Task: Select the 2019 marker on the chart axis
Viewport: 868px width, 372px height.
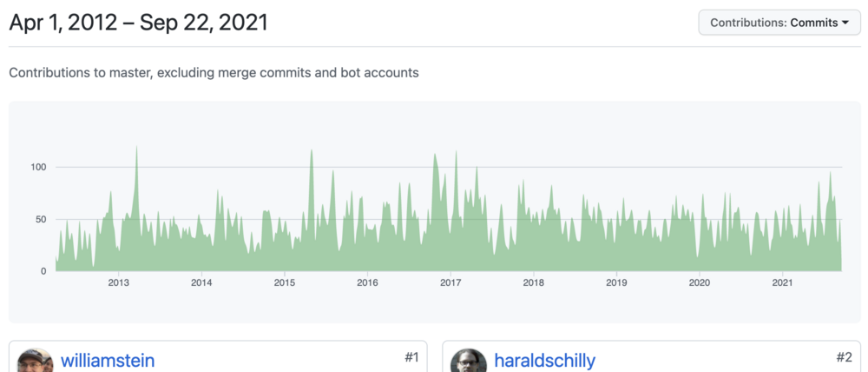Action: click(x=616, y=282)
